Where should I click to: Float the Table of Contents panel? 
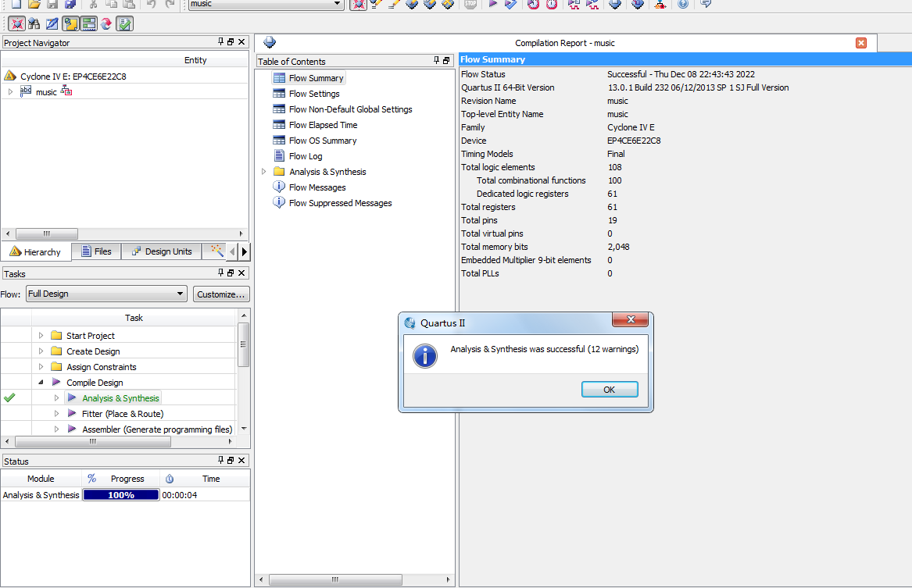pyautogui.click(x=446, y=61)
